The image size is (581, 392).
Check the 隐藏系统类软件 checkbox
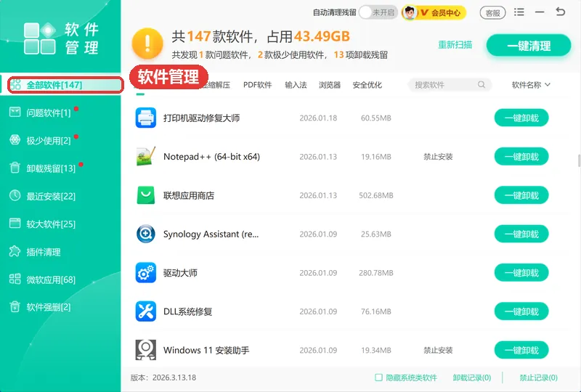(x=378, y=377)
